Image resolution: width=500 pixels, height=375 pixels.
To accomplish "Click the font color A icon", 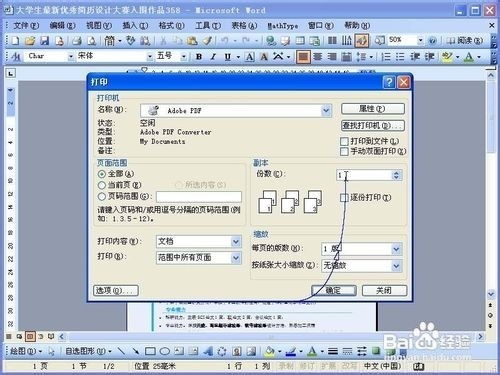I will [469, 57].
